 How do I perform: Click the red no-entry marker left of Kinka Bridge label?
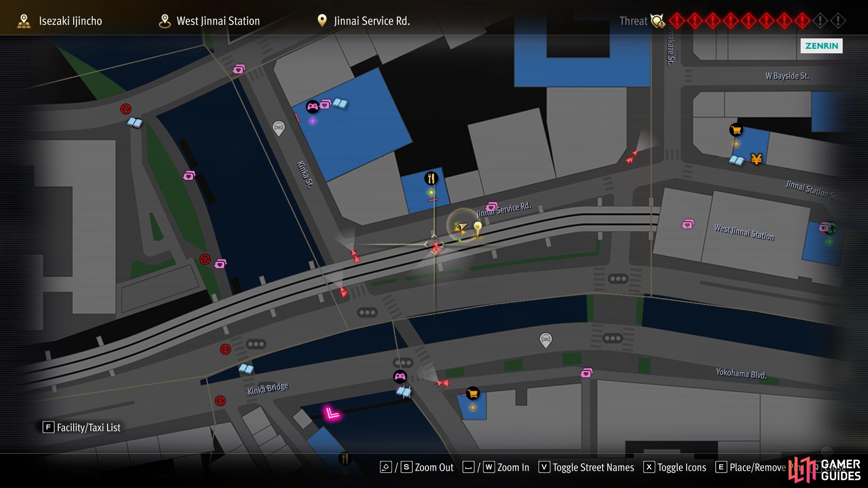pos(220,401)
